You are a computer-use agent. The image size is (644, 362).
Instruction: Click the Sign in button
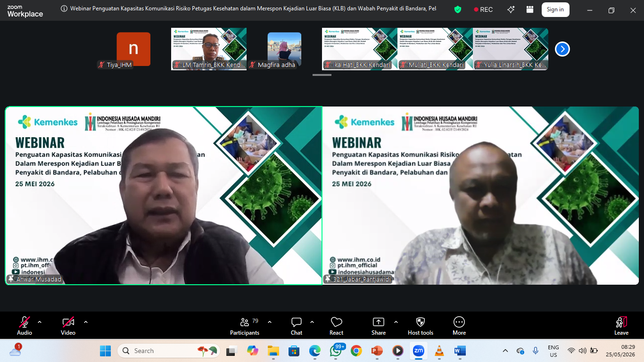555,9
